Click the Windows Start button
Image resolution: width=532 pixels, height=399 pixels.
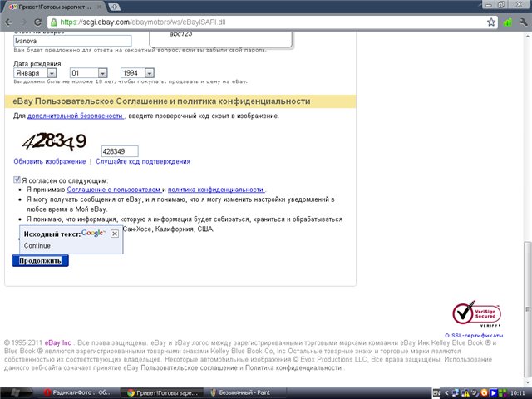click(15, 392)
